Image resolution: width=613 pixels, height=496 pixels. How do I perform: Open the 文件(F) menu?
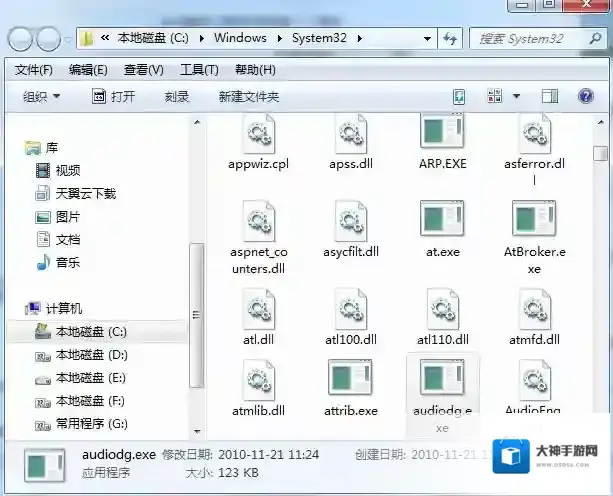[x=34, y=70]
